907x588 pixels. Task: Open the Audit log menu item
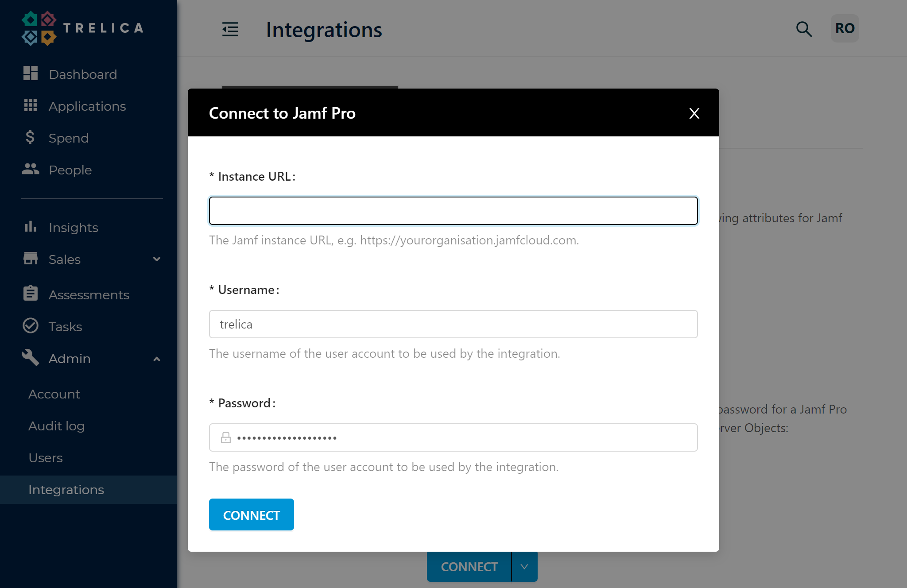(57, 426)
